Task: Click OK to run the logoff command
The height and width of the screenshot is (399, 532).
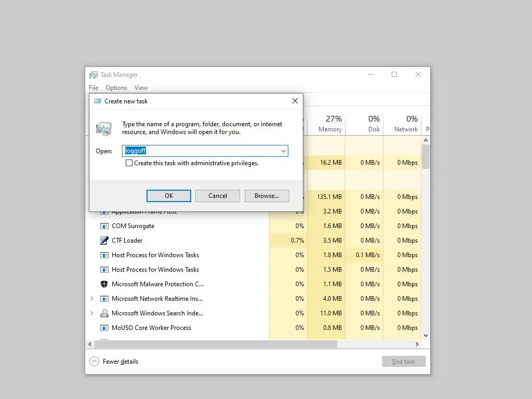Action: point(169,196)
